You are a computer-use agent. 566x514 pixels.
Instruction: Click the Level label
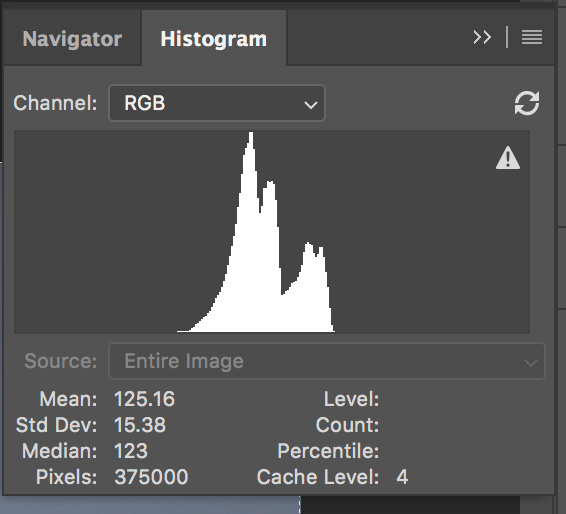tap(351, 399)
